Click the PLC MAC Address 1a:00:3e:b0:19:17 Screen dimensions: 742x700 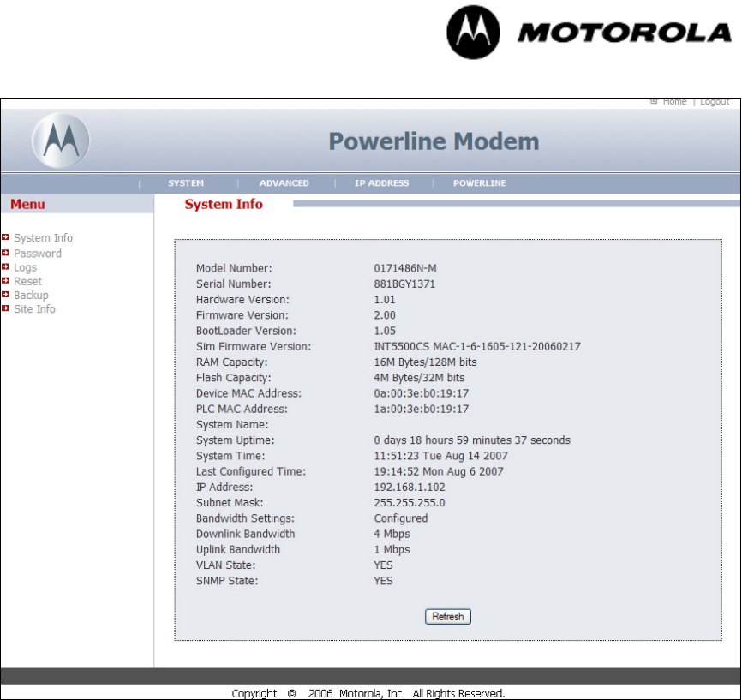click(422, 409)
